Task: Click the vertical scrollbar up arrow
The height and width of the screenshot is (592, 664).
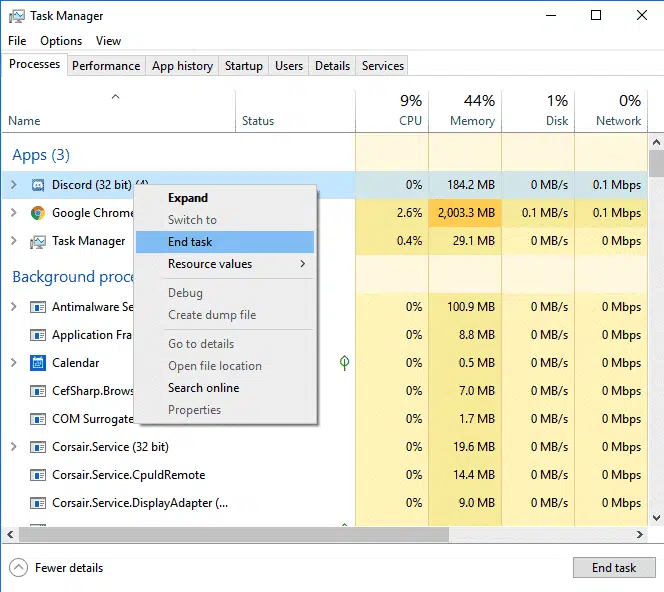Action: [x=656, y=142]
